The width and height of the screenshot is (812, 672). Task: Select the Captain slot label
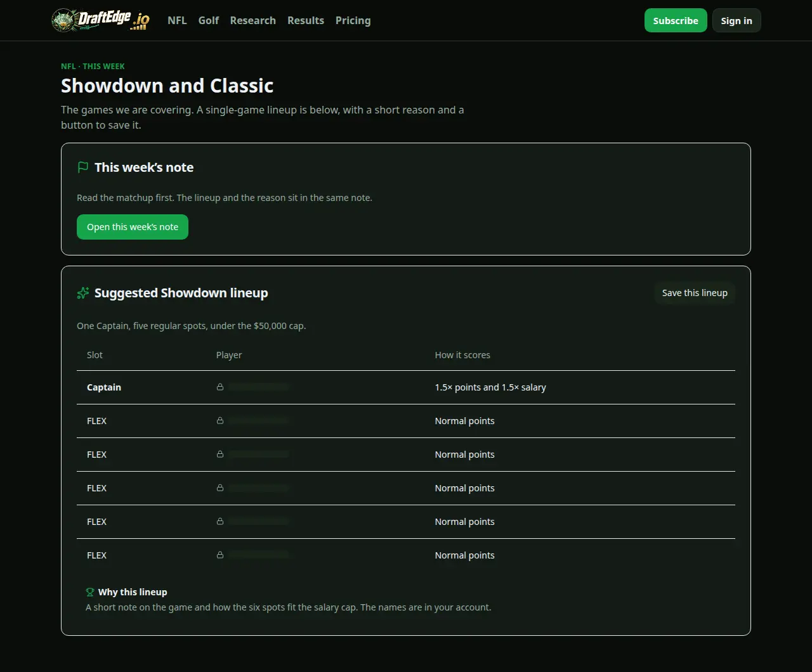[104, 387]
